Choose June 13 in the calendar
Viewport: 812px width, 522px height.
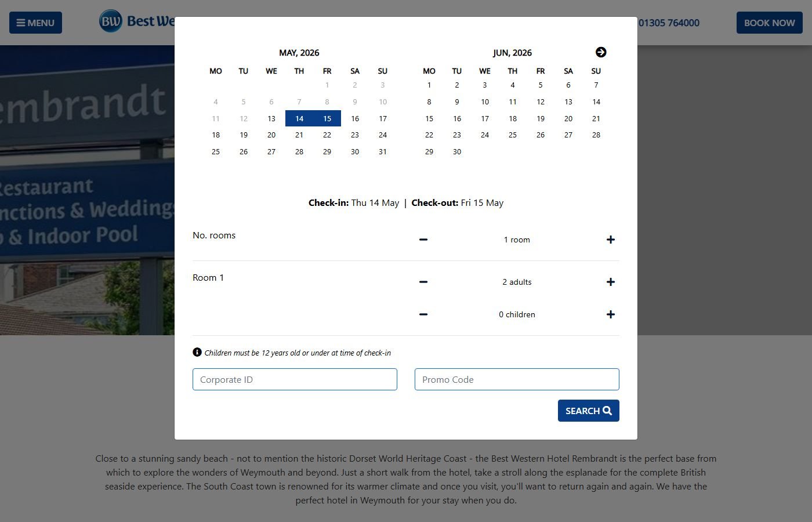point(568,101)
